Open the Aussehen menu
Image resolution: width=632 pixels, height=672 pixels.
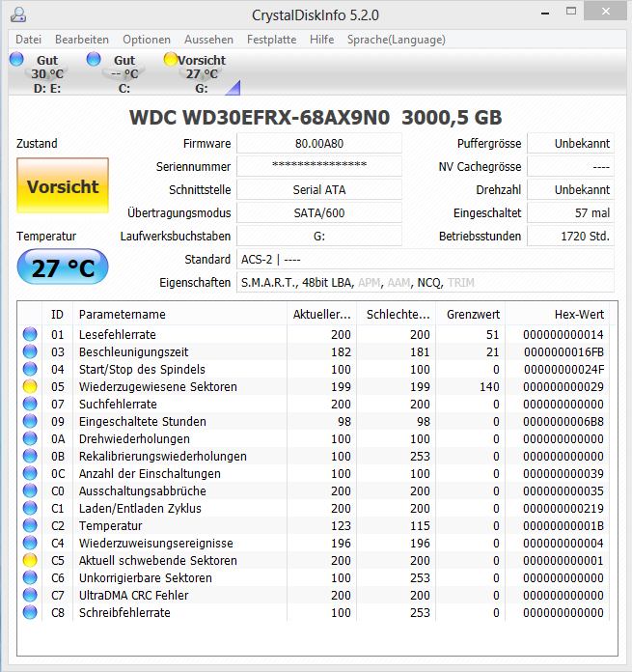click(208, 40)
